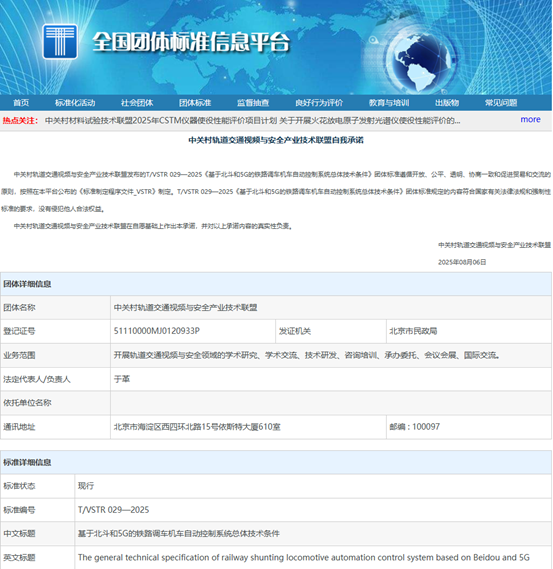Viewport: 553px width, 569px height.
Task: Click the globe graphic in the header banner
Action: tap(422, 62)
